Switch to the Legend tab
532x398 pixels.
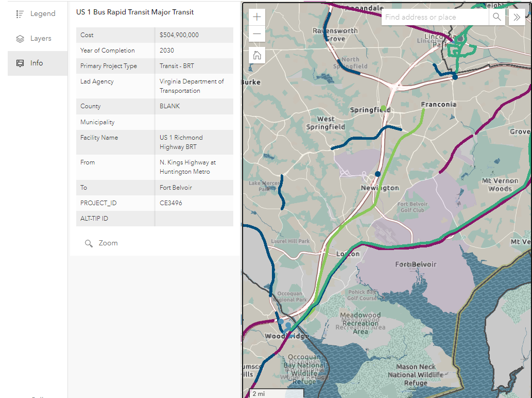pyautogui.click(x=43, y=13)
